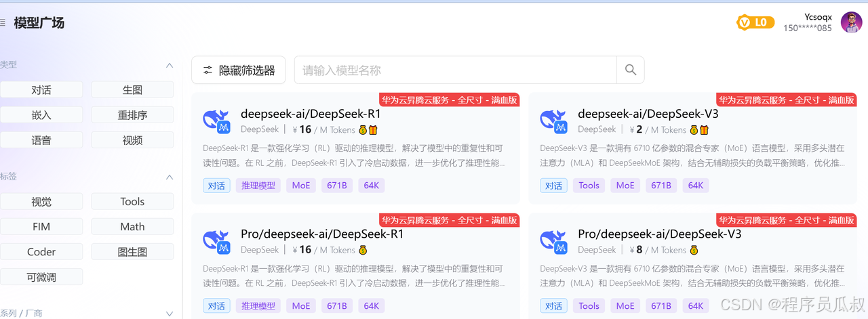Viewport: 868px width, 319px height.
Task: Click the 推理模型 tag on deepseek-ai/DeepSeek-R1
Action: [x=258, y=185]
